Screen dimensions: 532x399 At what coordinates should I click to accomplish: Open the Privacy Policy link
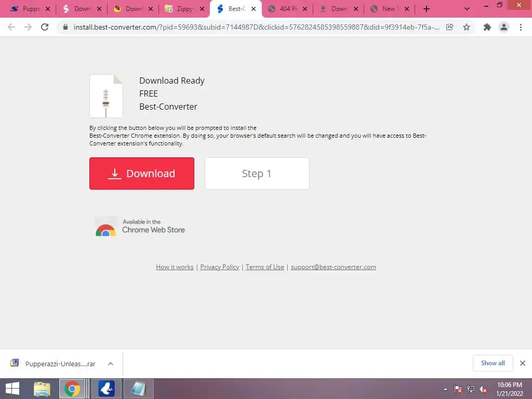[x=220, y=267]
